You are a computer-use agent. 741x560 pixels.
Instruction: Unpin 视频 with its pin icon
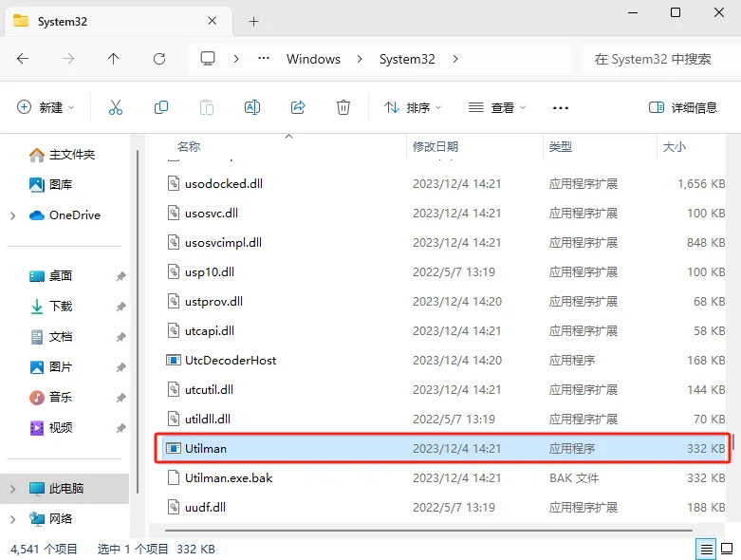coord(121,428)
